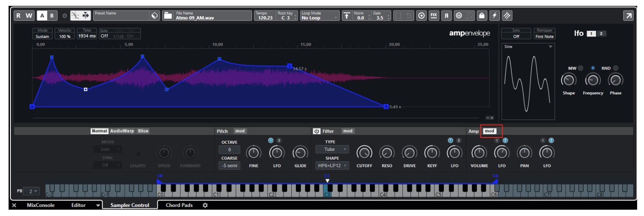Open filter SHAPE HP6+LP12 dropdown
This screenshot has width=644, height=216.
coord(331,166)
